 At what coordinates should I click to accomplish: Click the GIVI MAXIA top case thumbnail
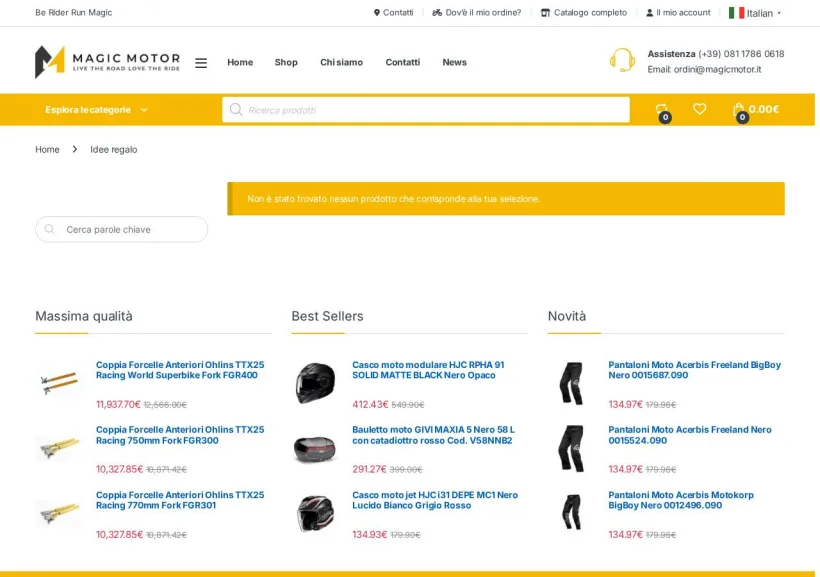[x=315, y=448]
